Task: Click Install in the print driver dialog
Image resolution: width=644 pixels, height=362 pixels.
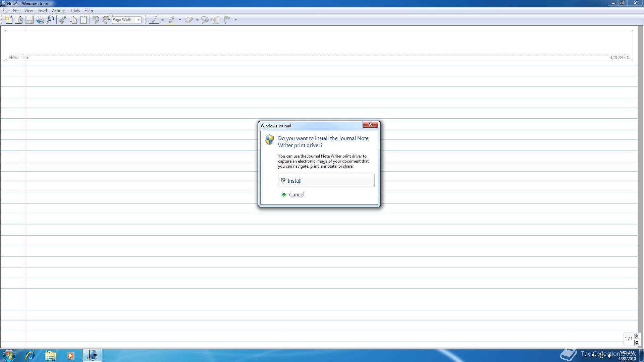Action: pos(326,181)
